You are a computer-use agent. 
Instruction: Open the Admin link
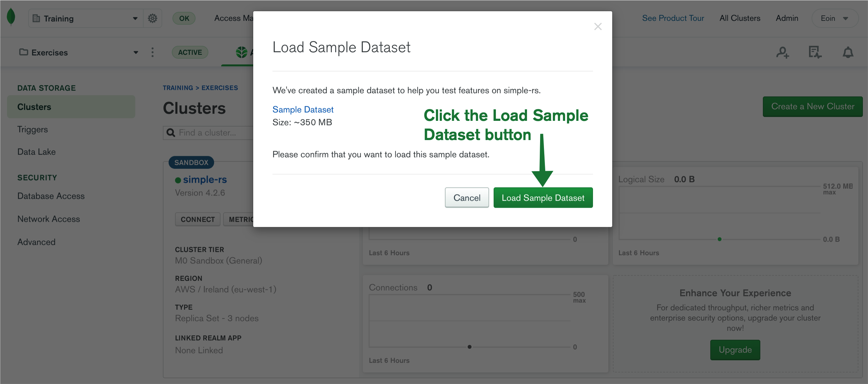click(787, 18)
